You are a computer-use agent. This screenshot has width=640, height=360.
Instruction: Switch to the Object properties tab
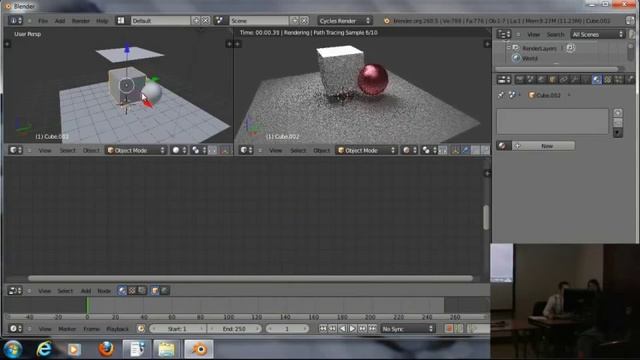click(552, 79)
